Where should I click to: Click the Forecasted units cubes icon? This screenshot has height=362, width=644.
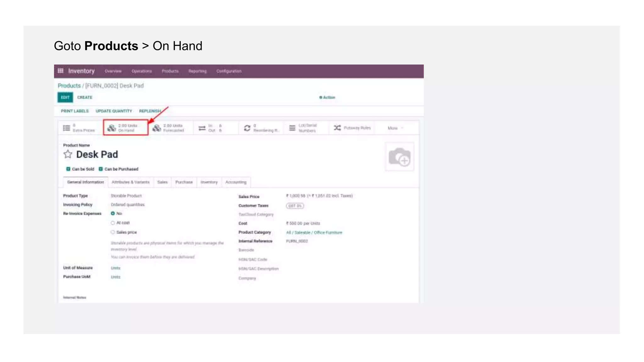click(157, 128)
